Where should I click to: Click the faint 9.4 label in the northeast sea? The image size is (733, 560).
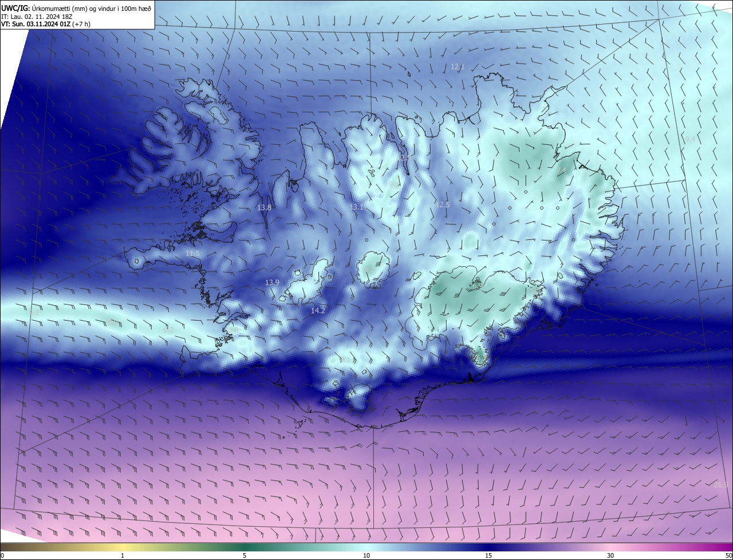tap(690, 139)
